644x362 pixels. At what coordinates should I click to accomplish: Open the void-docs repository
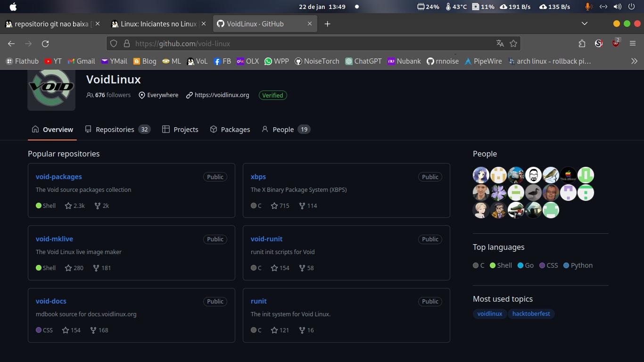tap(51, 301)
